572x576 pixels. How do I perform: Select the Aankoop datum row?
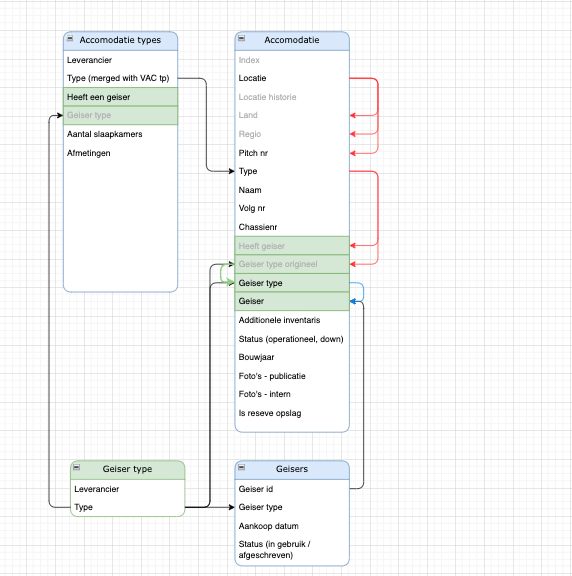click(292, 526)
